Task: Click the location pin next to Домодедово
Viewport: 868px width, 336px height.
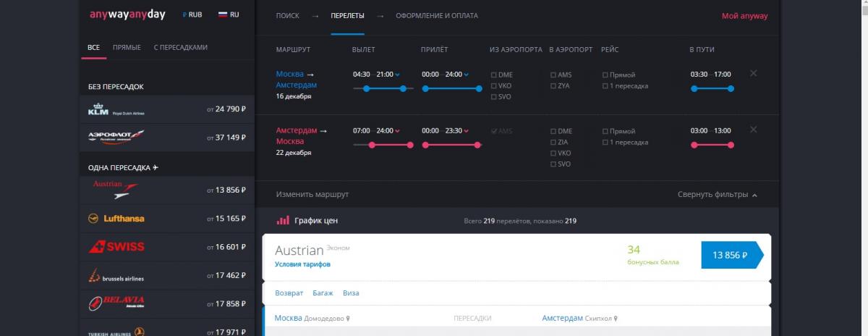Action: pos(348,318)
